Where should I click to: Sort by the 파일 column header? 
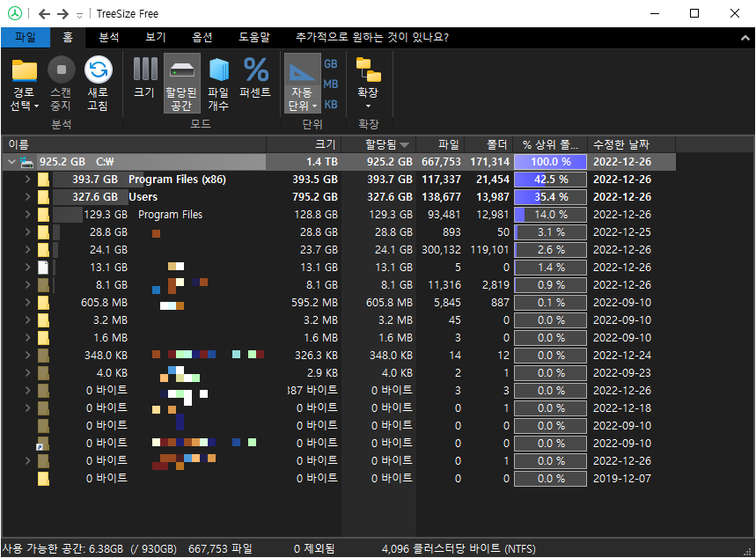(440, 144)
